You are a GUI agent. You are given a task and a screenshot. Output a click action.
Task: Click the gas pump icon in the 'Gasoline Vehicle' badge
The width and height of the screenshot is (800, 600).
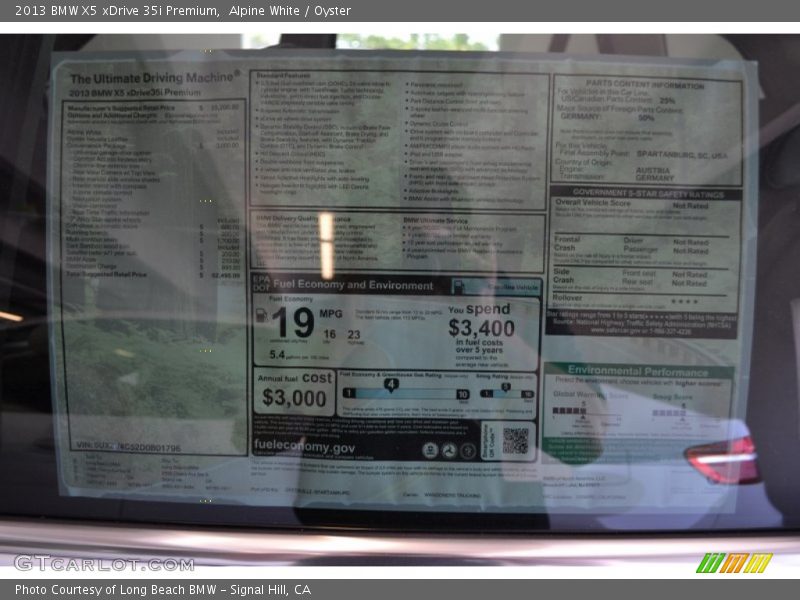pos(459,286)
